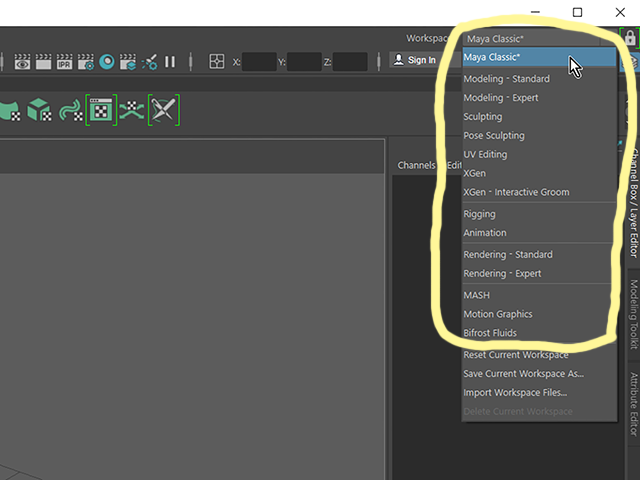Open the Hypershade round icon

pos(107,62)
